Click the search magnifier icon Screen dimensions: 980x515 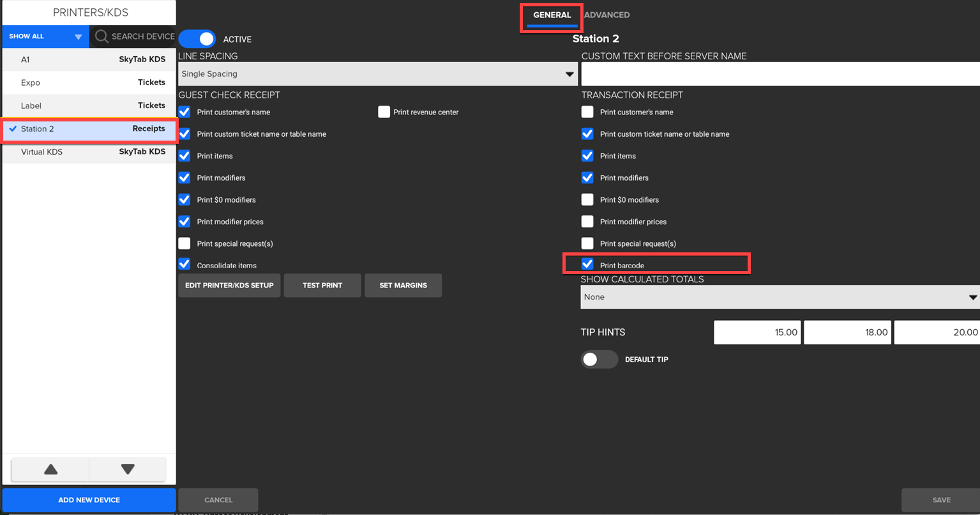[101, 36]
